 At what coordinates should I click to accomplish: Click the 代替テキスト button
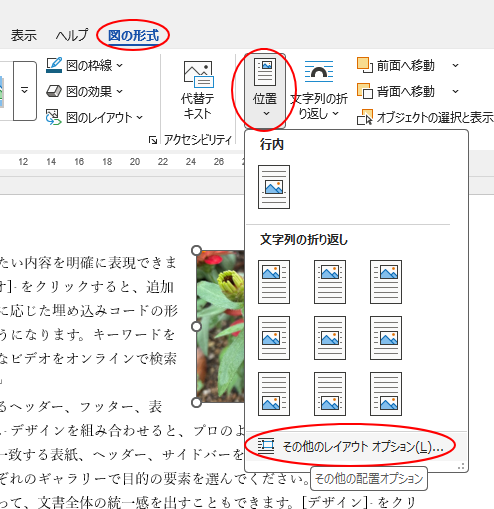(x=198, y=90)
